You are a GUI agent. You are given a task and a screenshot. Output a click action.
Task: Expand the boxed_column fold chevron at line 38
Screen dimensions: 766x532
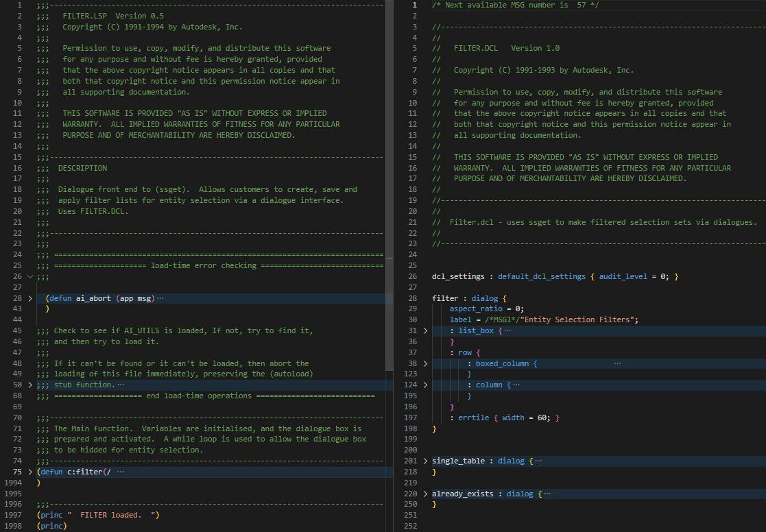point(425,363)
